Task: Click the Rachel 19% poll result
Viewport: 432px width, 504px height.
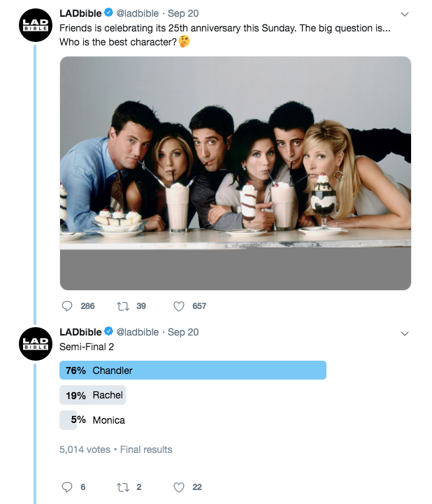Action: (94, 395)
